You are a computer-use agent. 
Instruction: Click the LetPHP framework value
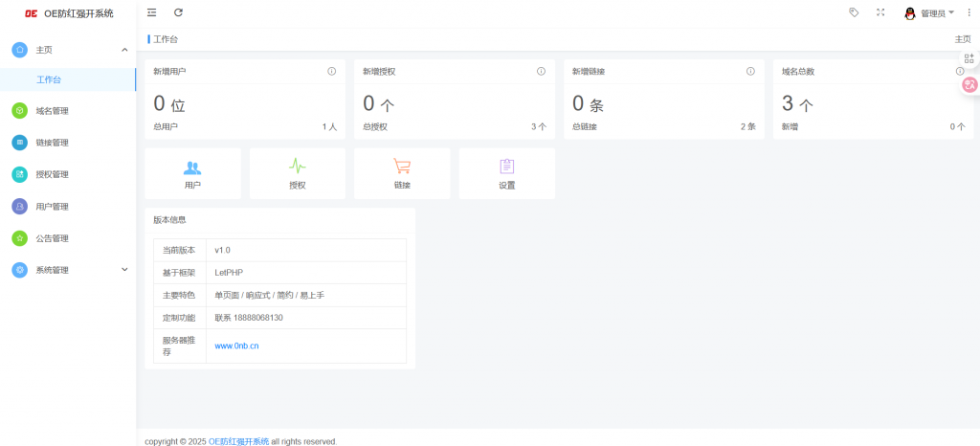(228, 273)
